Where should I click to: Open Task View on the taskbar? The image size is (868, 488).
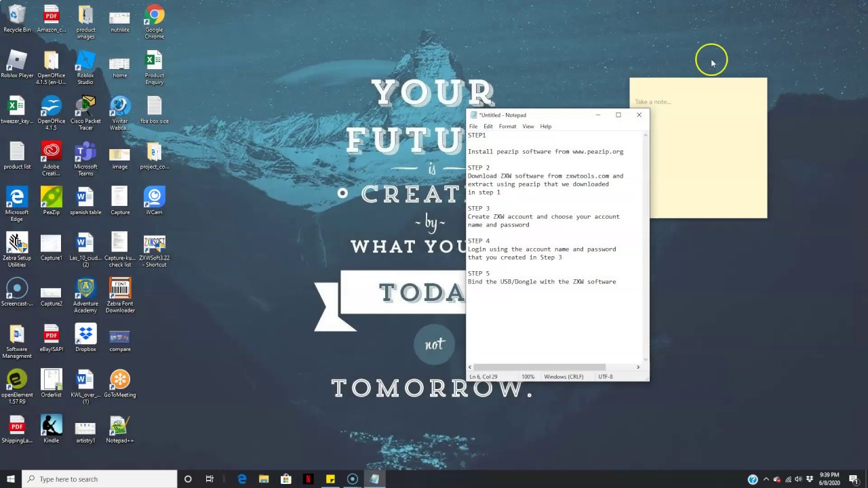pyautogui.click(x=210, y=479)
